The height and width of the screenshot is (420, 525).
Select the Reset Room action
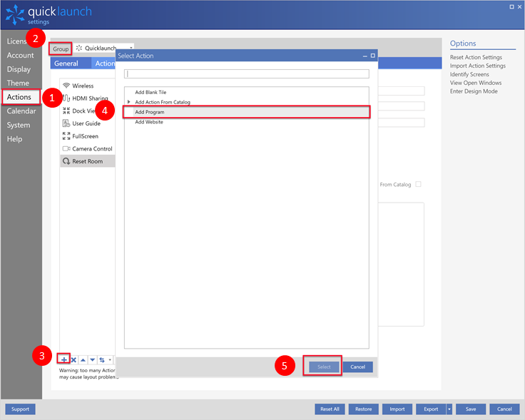(88, 161)
